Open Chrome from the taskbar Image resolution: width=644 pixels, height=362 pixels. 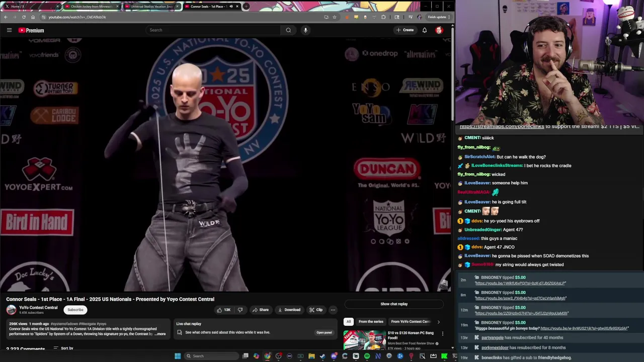click(x=267, y=356)
